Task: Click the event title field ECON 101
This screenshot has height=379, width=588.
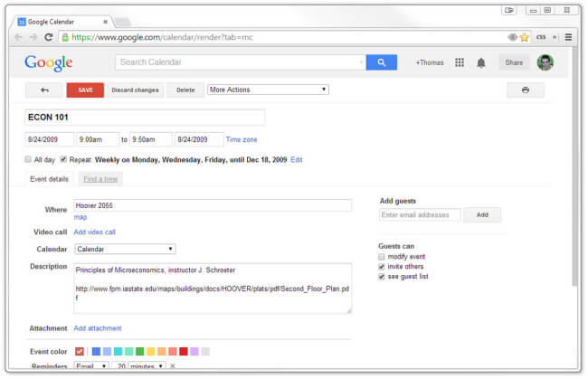Action: [145, 118]
